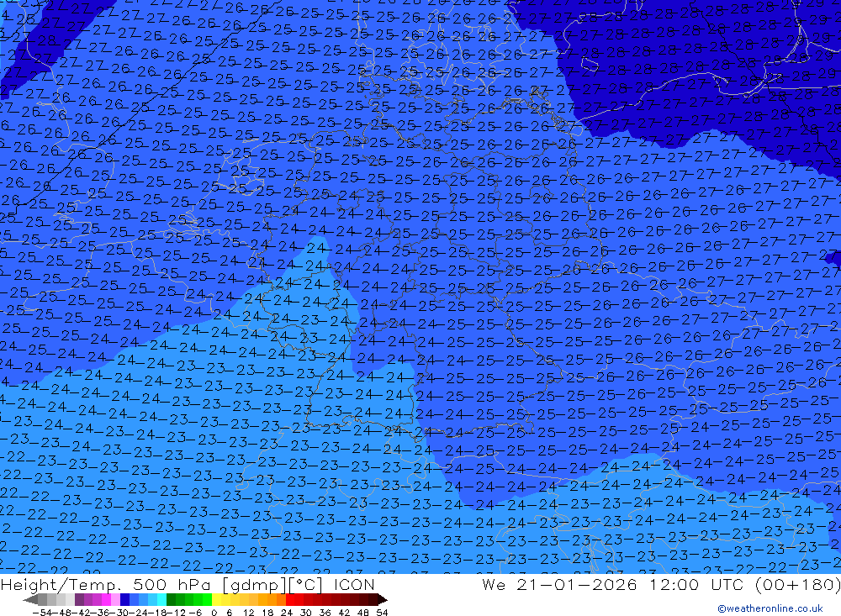
Task: Click the '500 hPa' pressure level text
Action: tap(170, 584)
